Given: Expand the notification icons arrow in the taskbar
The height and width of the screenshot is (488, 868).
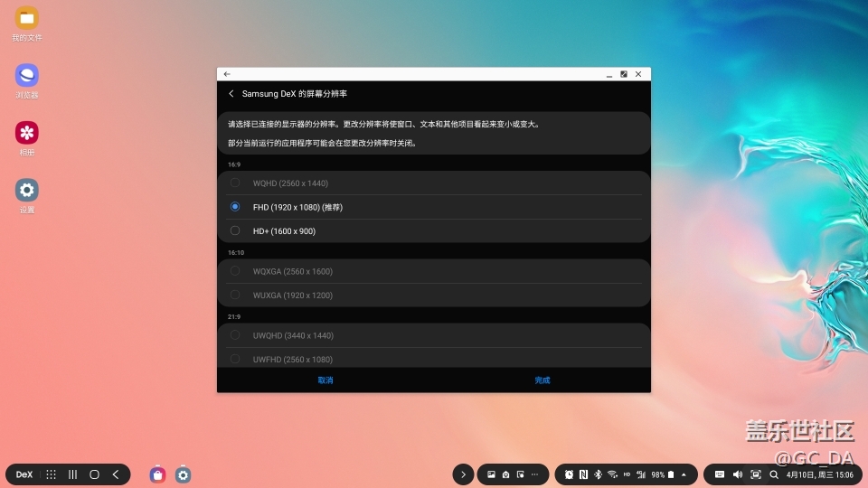Looking at the screenshot, I should point(463,474).
